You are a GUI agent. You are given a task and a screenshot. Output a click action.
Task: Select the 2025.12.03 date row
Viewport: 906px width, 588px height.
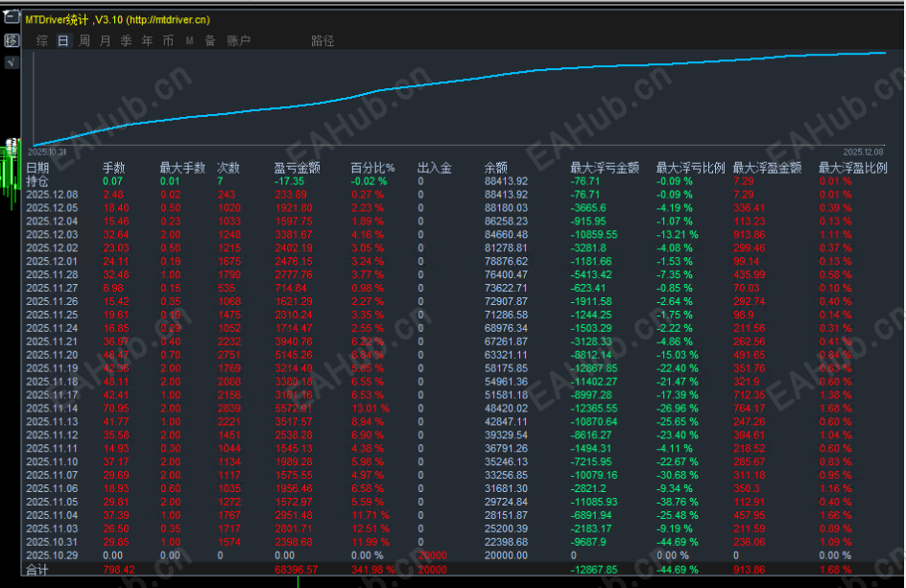tap(52, 234)
